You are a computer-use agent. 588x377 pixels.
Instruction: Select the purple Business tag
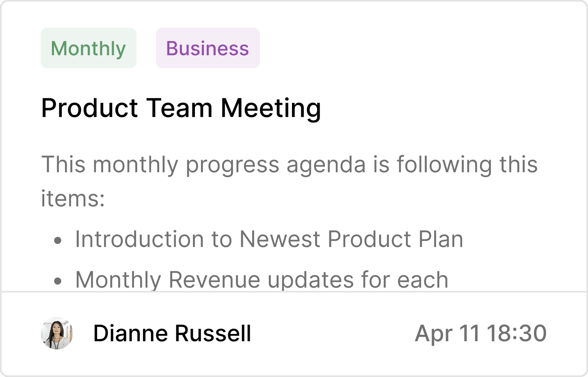(208, 48)
